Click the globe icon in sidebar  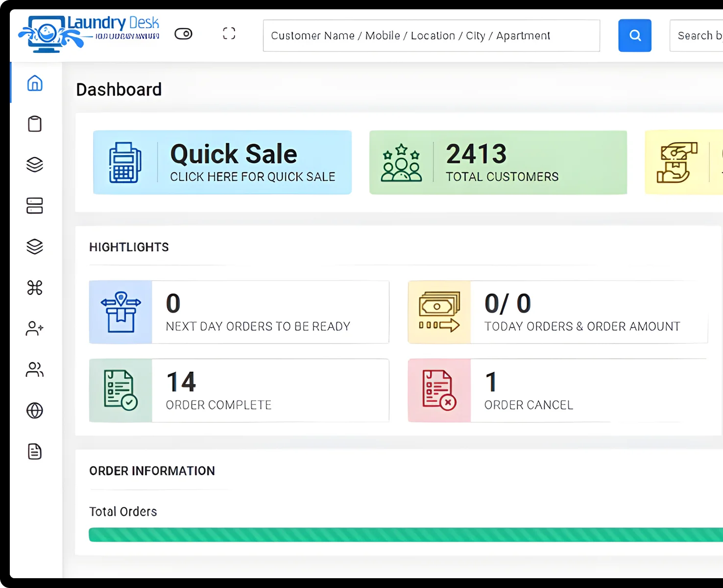point(35,411)
